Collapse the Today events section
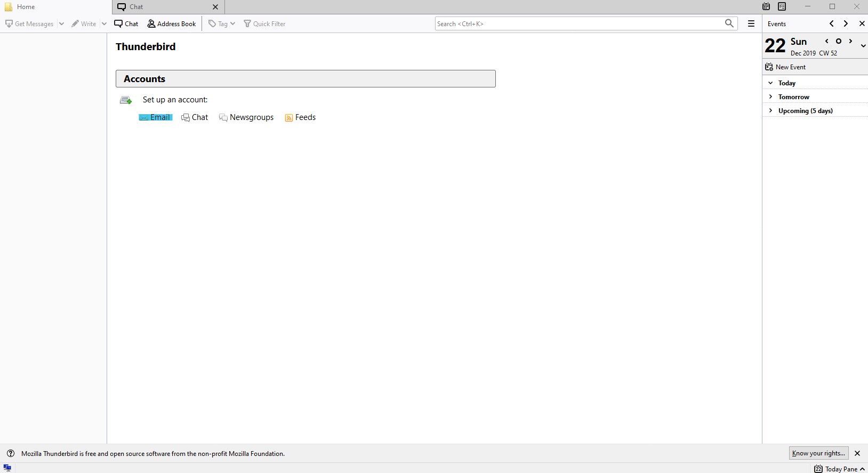 coord(770,83)
